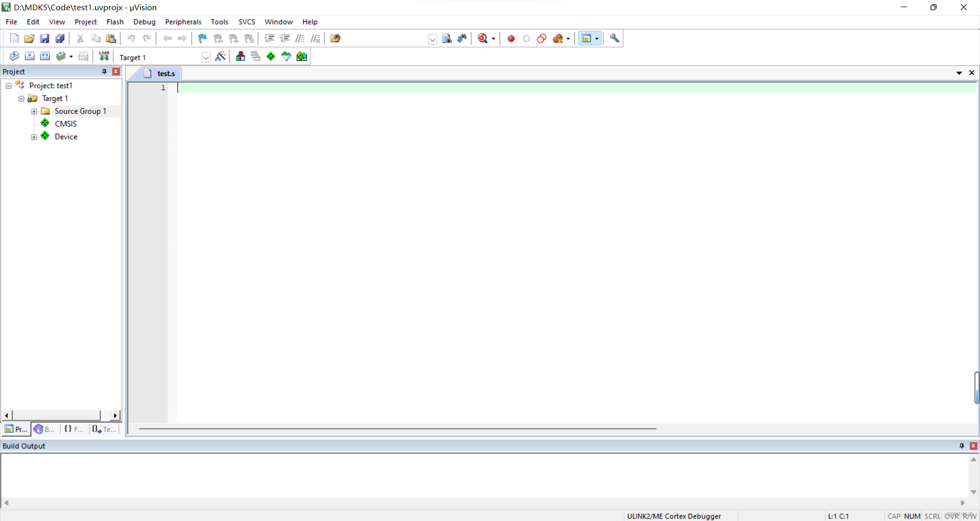Open the Project menu

click(86, 22)
